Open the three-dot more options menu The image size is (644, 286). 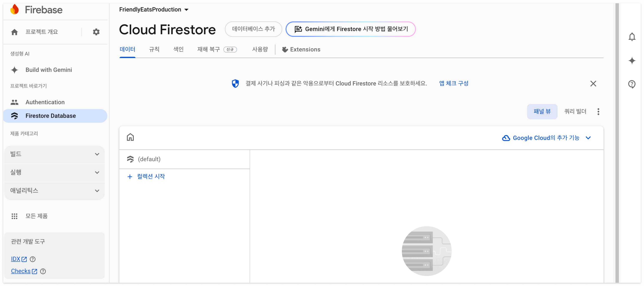pyautogui.click(x=598, y=112)
